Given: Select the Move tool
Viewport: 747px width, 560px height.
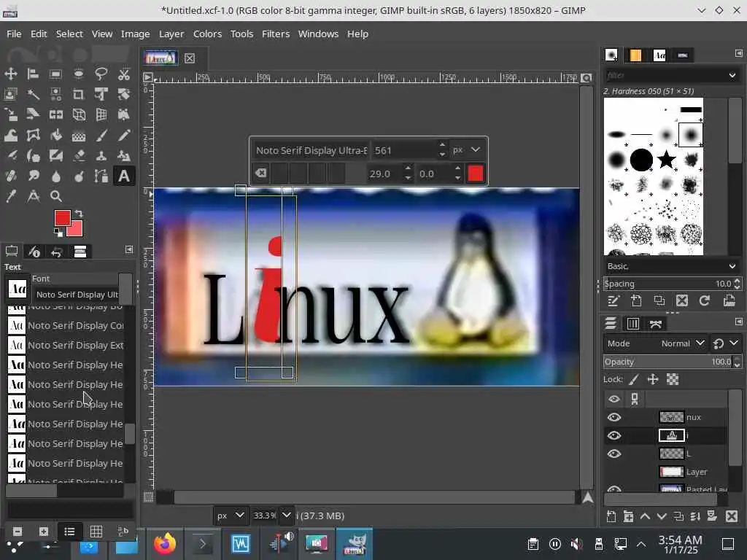Looking at the screenshot, I should (10, 74).
